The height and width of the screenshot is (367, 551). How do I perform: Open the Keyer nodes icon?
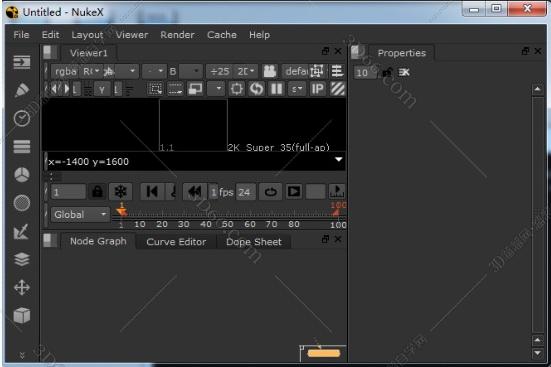coord(21,232)
